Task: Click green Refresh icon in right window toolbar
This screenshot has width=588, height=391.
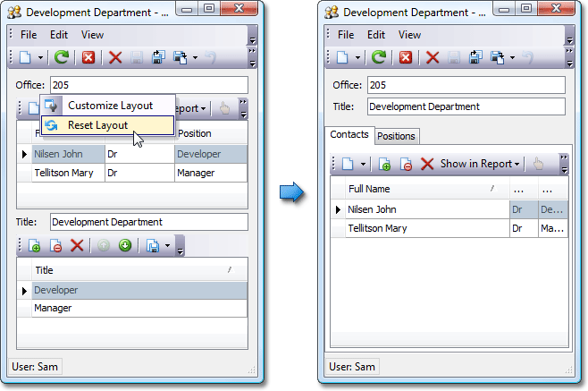Action: (379, 57)
